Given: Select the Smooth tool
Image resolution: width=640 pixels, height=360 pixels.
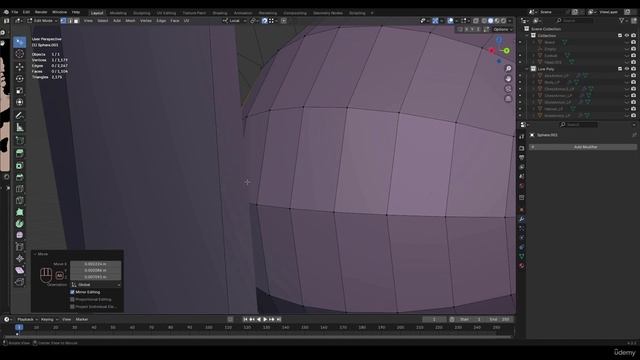Looking at the screenshot, I should (x=19, y=235).
